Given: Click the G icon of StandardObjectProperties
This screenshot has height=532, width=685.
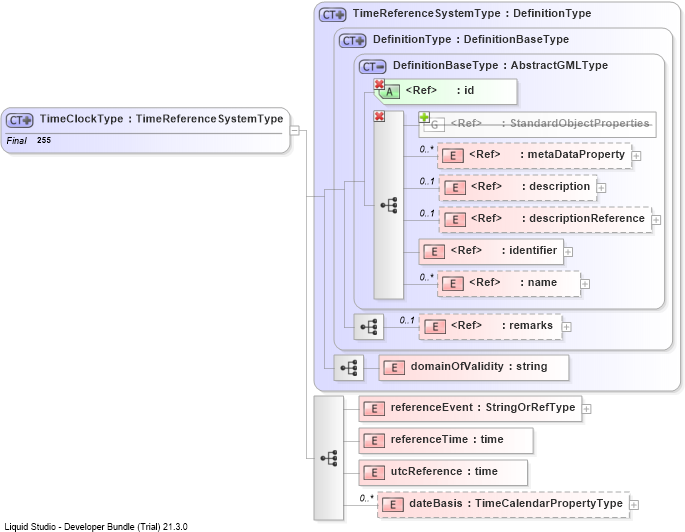Looking at the screenshot, I should 434,125.
